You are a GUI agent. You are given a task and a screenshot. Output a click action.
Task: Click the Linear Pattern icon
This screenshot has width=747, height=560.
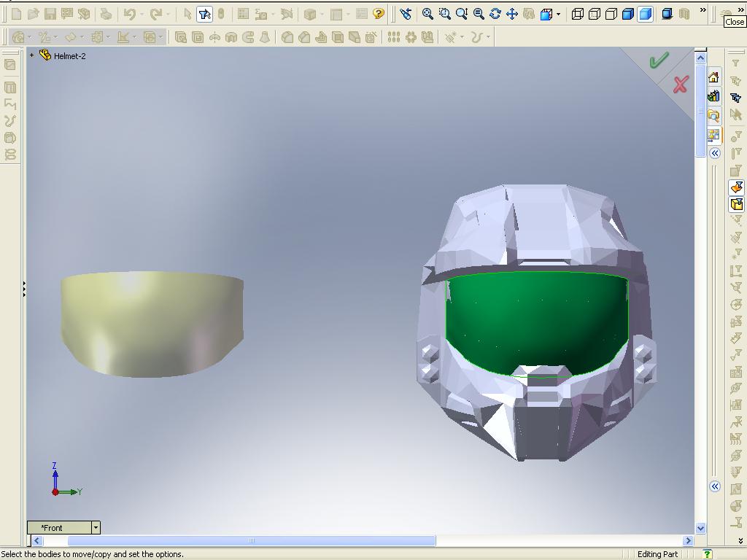tap(393, 36)
